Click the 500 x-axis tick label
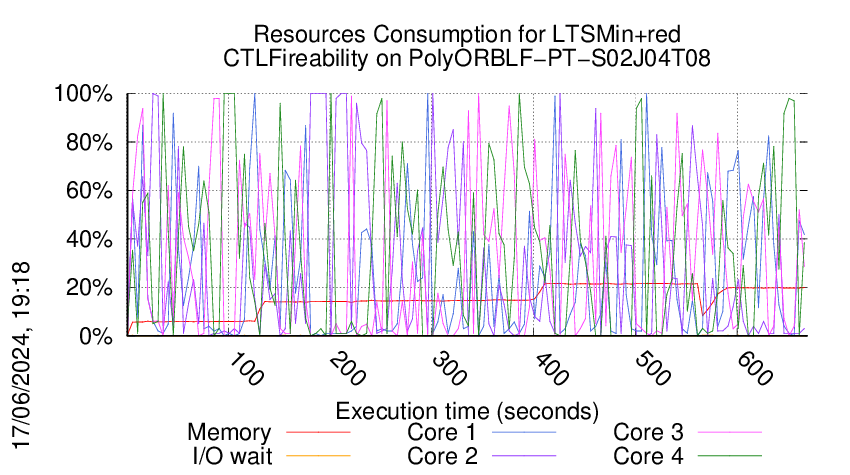Image resolution: width=850 pixels, height=475 pixels. click(652, 369)
